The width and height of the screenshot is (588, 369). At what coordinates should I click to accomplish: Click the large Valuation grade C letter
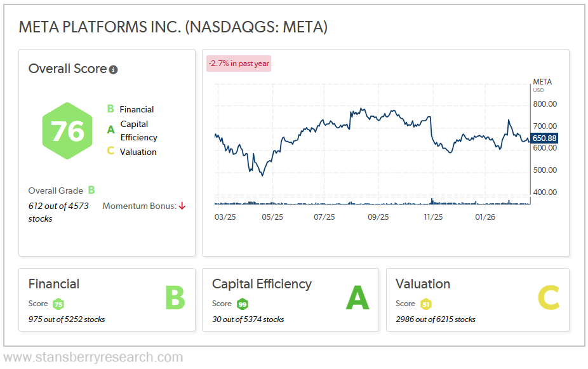point(548,298)
